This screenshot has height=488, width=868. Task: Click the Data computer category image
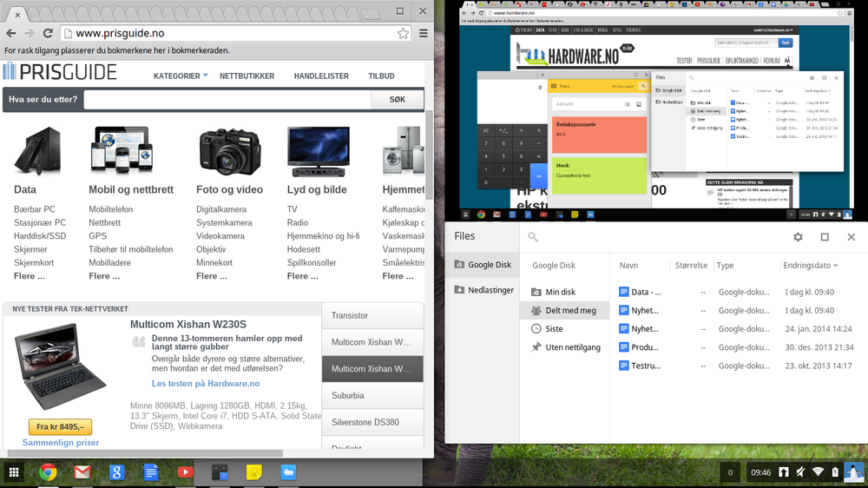(x=37, y=151)
